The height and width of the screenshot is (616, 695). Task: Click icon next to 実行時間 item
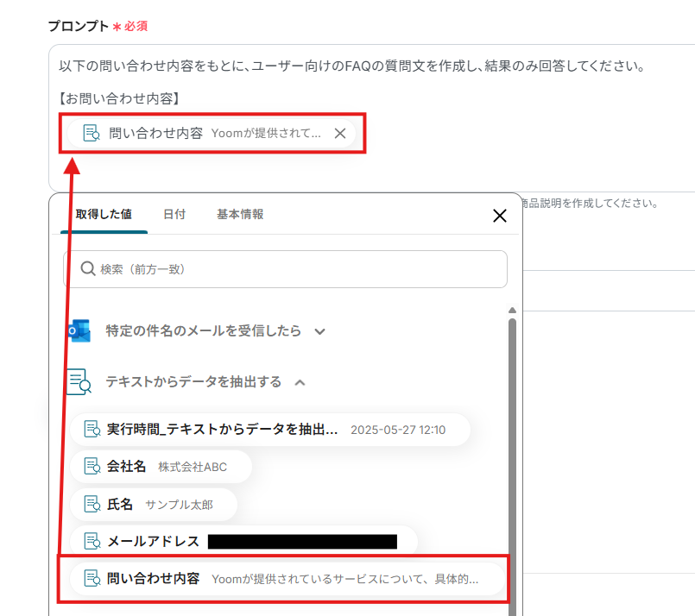(92, 429)
